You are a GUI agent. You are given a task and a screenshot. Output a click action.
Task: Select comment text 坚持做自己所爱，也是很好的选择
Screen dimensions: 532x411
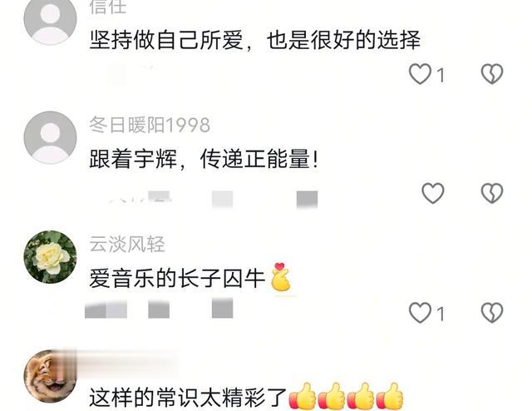coord(255,40)
